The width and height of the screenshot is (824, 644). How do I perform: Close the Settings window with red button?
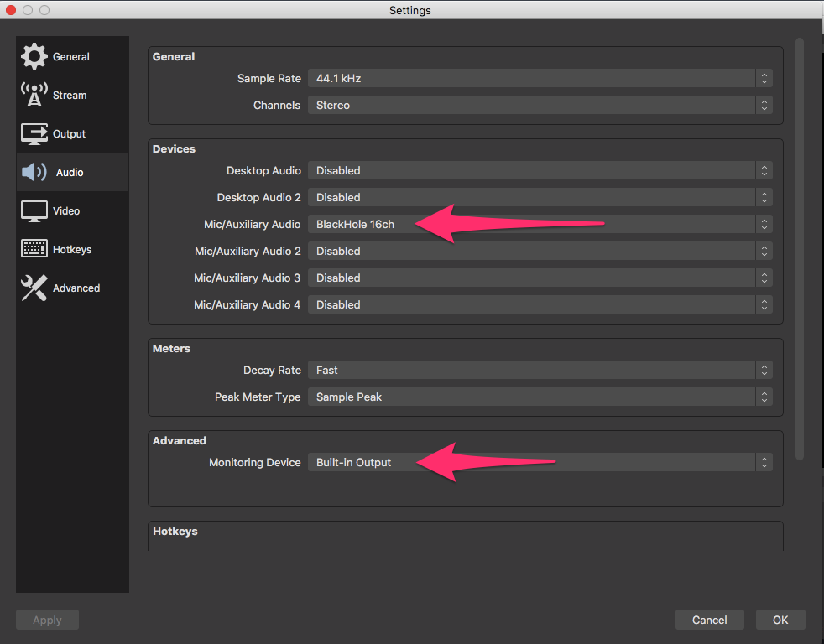(11, 10)
